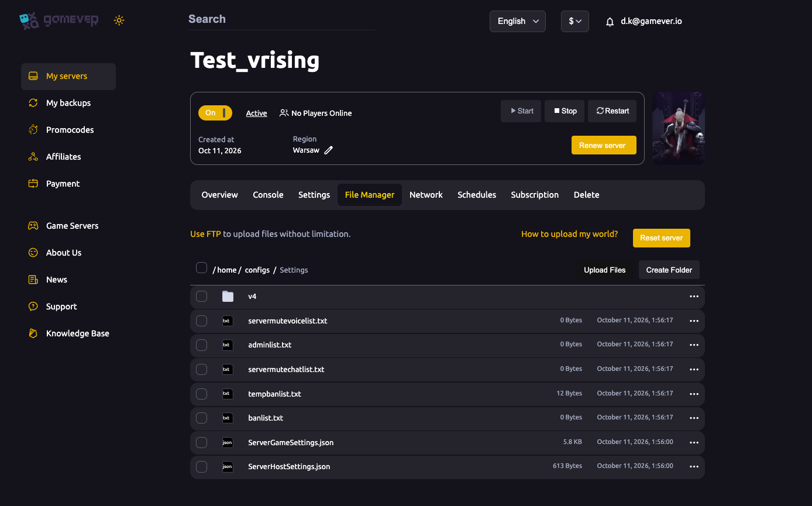Click the Stop server button
The height and width of the screenshot is (506, 812).
click(x=565, y=111)
